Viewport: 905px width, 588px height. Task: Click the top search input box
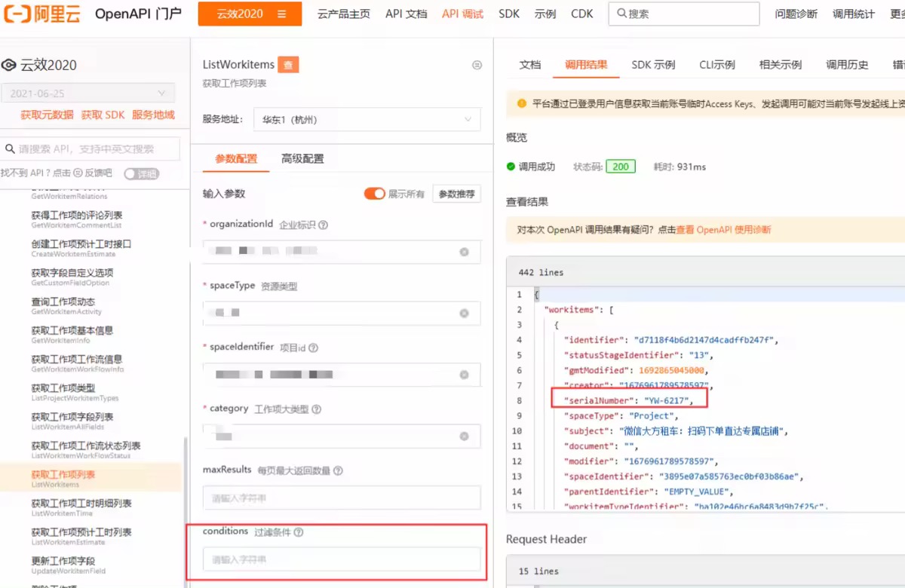click(x=684, y=14)
